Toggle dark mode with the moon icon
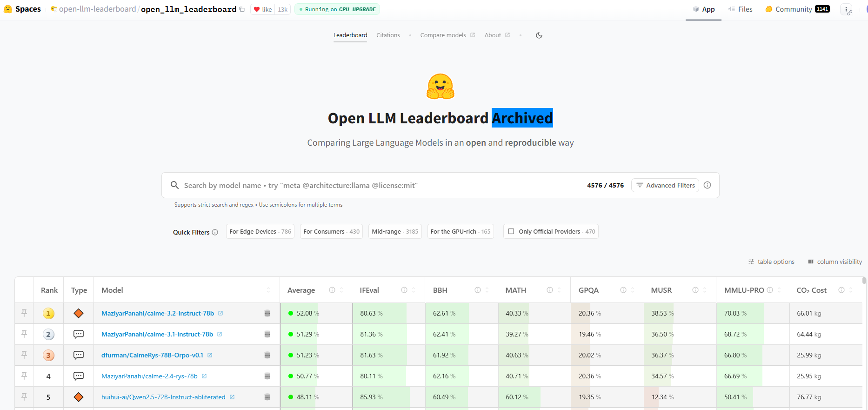 [539, 35]
